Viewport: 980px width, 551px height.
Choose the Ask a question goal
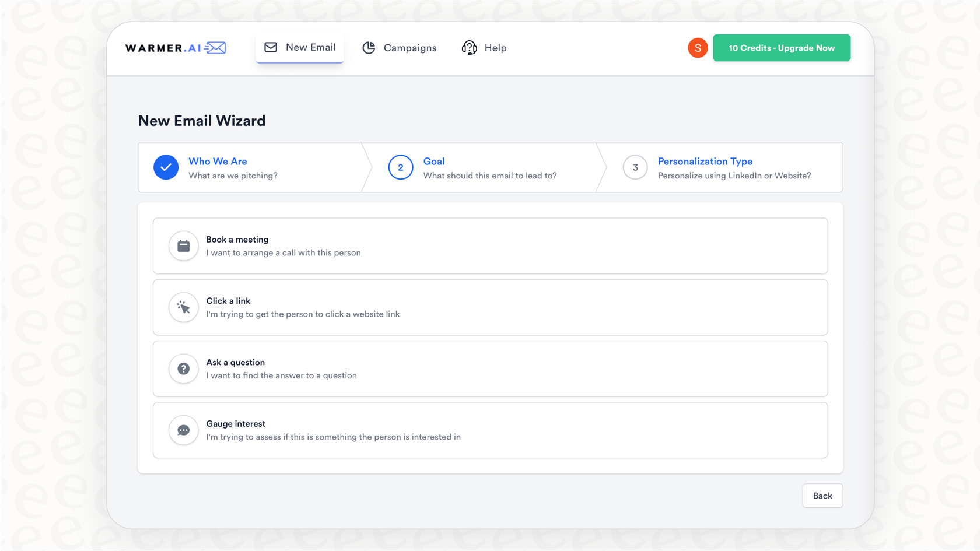tap(490, 369)
